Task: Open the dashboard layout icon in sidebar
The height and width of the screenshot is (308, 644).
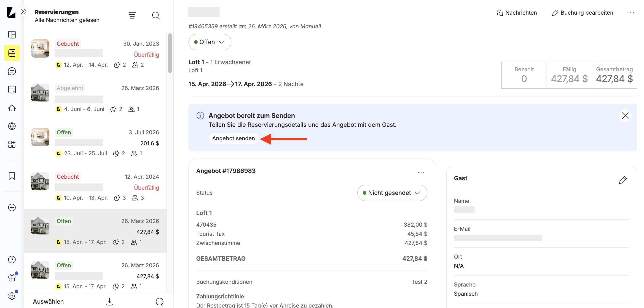Action: (12, 35)
